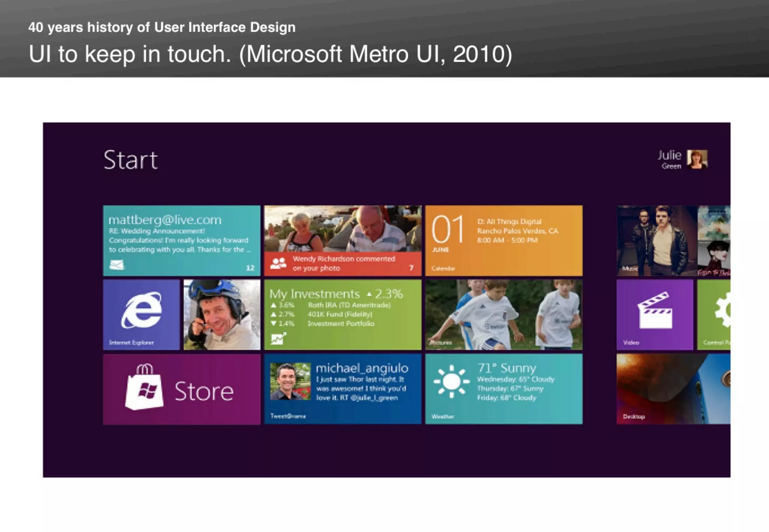Viewport: 769px width, 532px height.
Task: Open the Control Panel gear tile
Action: (714, 315)
